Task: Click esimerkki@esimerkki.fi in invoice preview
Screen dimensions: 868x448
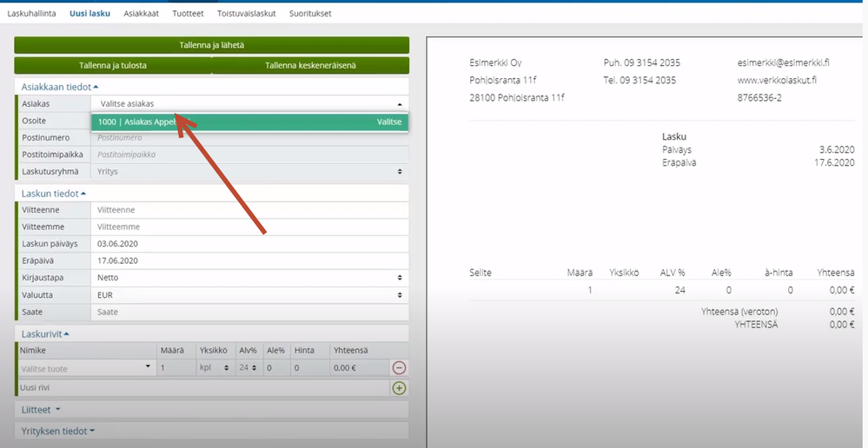Action: pos(784,63)
